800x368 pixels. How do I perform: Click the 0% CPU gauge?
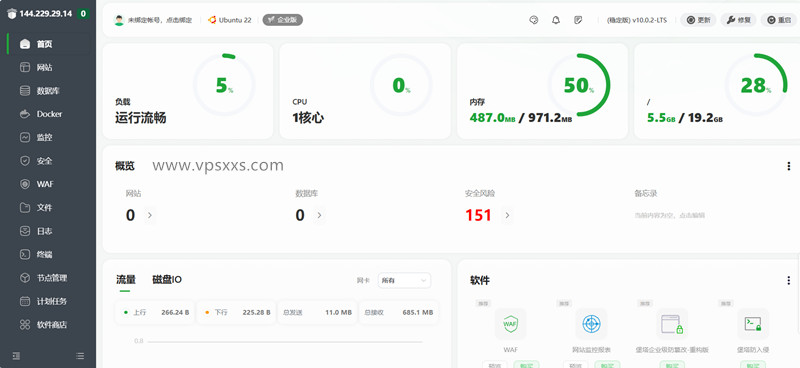click(x=401, y=85)
